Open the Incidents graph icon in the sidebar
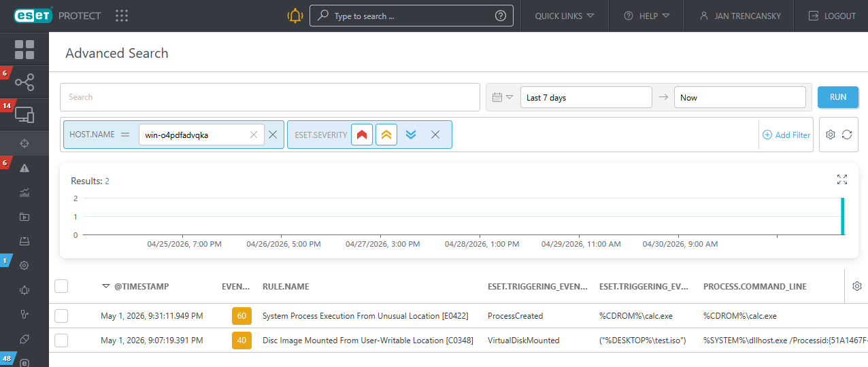The image size is (868, 367). pyautogui.click(x=24, y=83)
